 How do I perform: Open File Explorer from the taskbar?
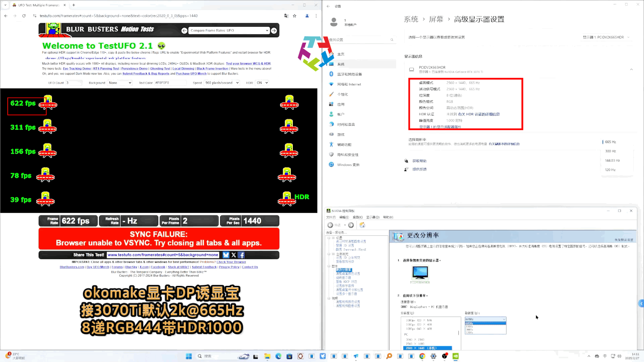267,356
